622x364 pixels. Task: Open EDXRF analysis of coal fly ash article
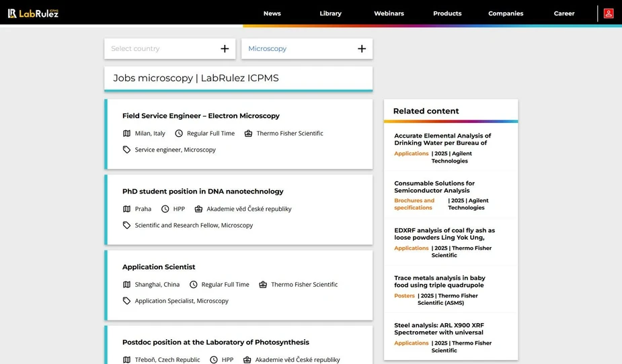pyautogui.click(x=444, y=234)
